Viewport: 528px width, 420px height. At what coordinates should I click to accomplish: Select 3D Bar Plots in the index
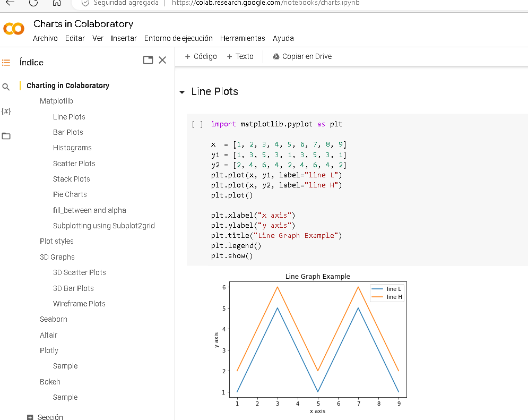73,288
